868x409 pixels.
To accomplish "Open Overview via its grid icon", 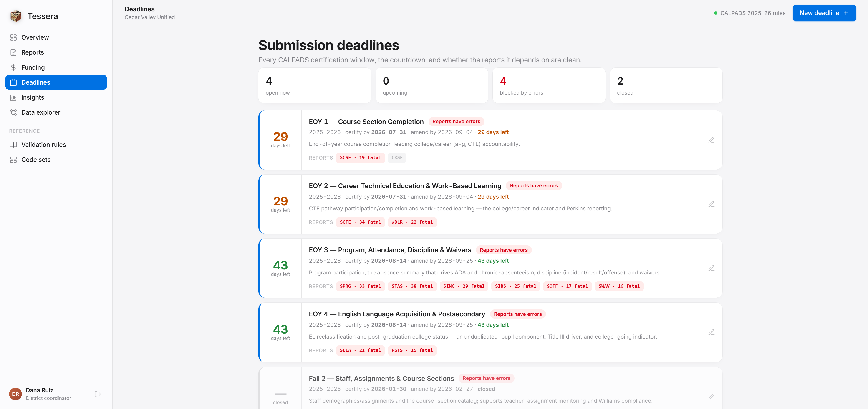I will [x=13, y=37].
